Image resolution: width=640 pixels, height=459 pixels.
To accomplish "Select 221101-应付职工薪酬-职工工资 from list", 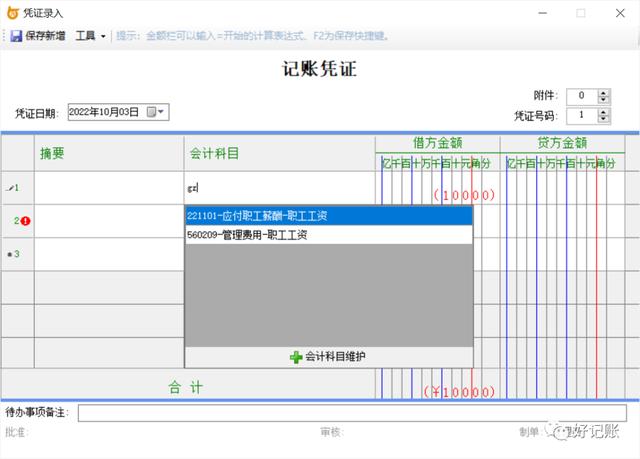I will tap(329, 216).
